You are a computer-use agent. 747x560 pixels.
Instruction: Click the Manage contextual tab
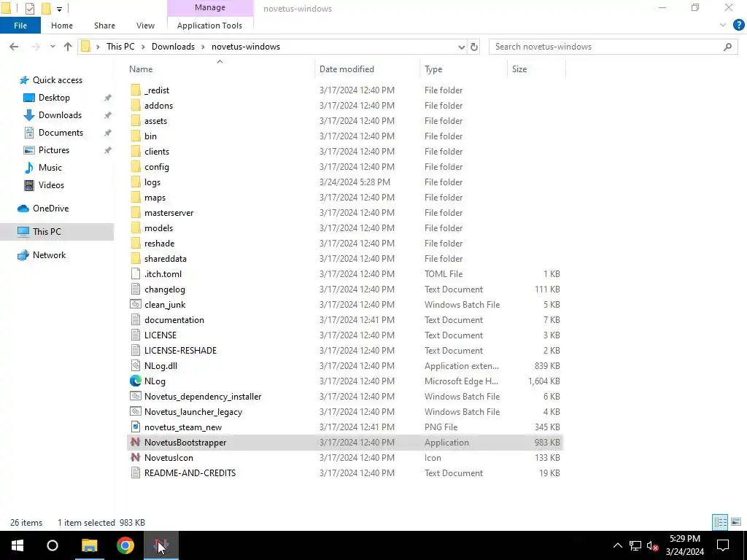coord(210,7)
